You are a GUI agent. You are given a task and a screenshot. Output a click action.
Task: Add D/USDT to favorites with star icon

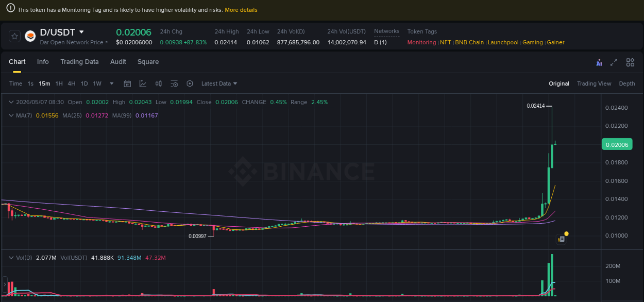tap(15, 36)
